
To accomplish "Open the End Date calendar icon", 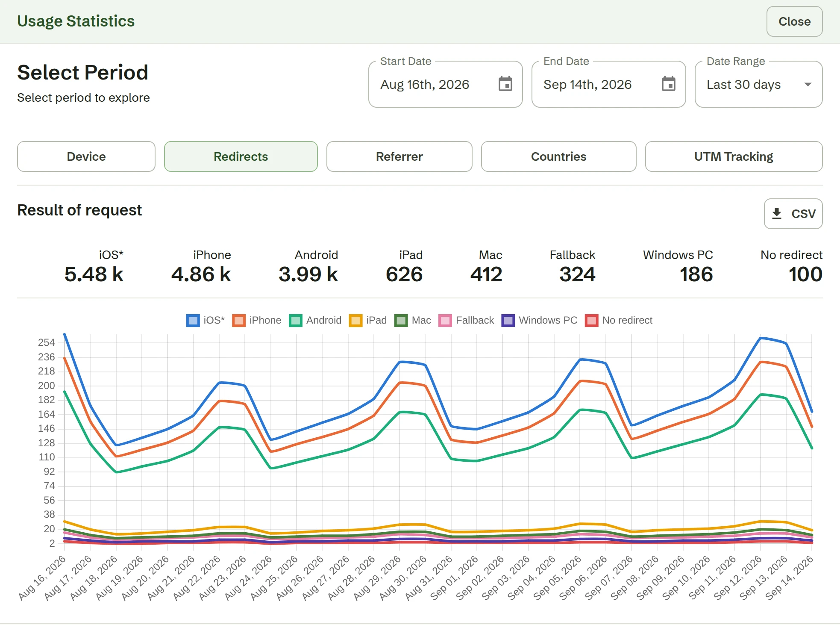I will [x=669, y=84].
